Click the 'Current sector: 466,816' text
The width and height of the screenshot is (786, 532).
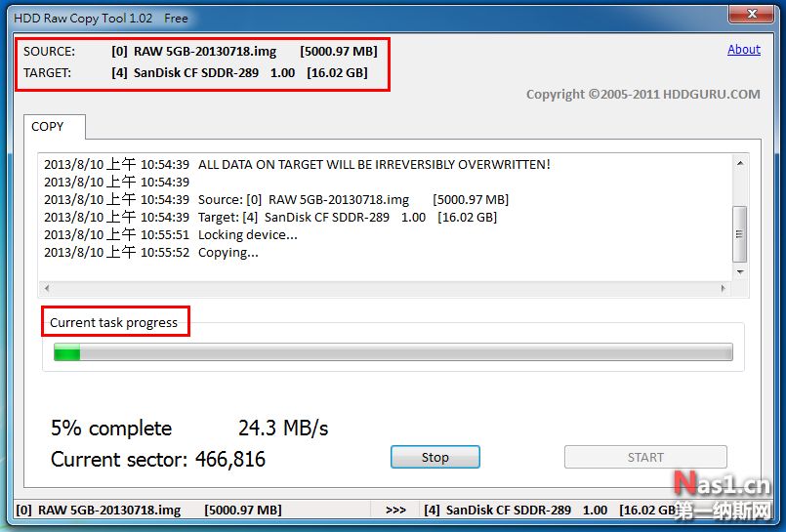coord(158,459)
